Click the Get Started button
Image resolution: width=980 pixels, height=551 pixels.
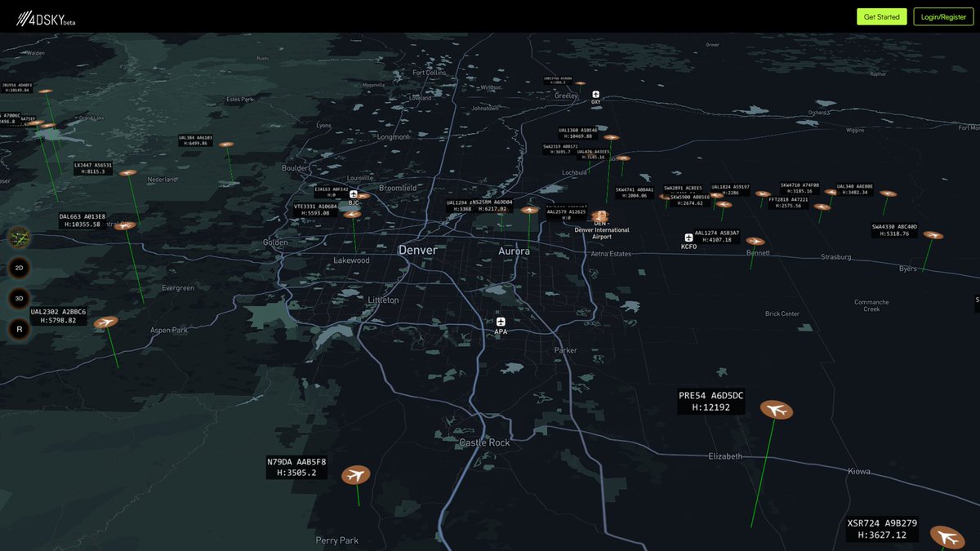point(881,16)
